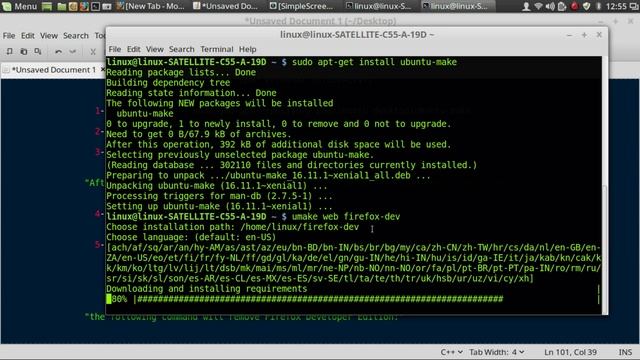
Task: Open the volume speaker tray icon
Action: coord(550,6)
